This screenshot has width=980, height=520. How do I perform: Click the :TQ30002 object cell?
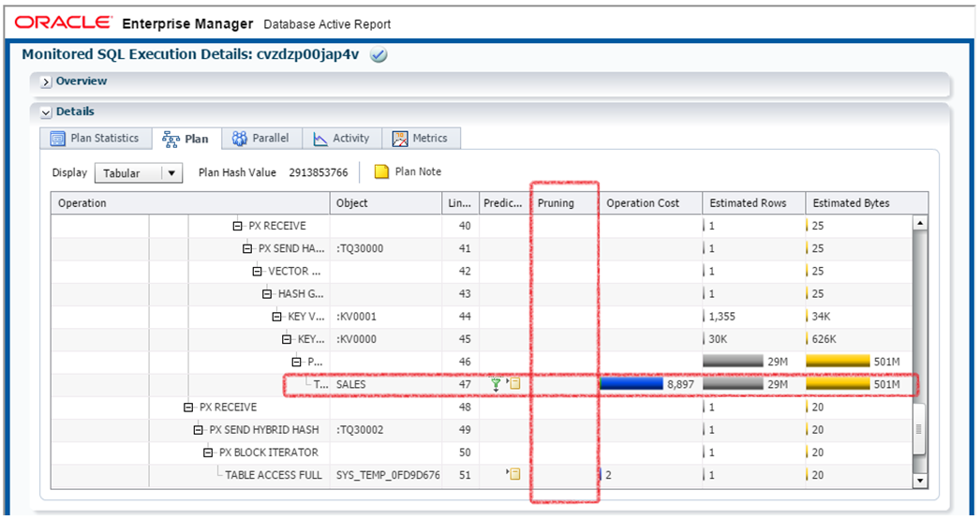point(360,430)
